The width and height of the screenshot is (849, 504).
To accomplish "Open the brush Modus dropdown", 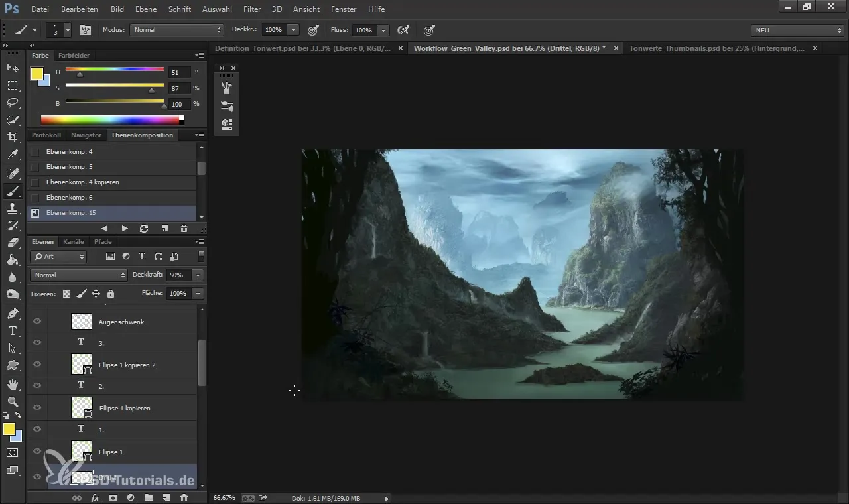I will point(177,30).
